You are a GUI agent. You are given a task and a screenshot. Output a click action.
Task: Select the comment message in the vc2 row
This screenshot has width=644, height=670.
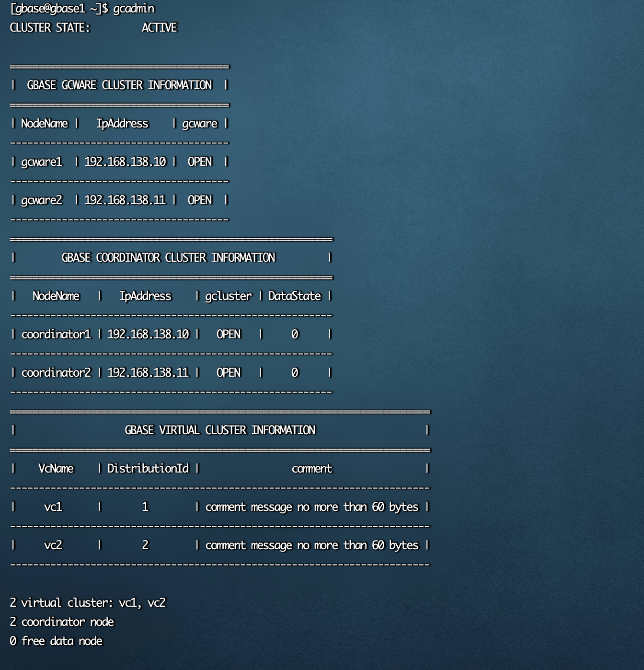tap(312, 546)
